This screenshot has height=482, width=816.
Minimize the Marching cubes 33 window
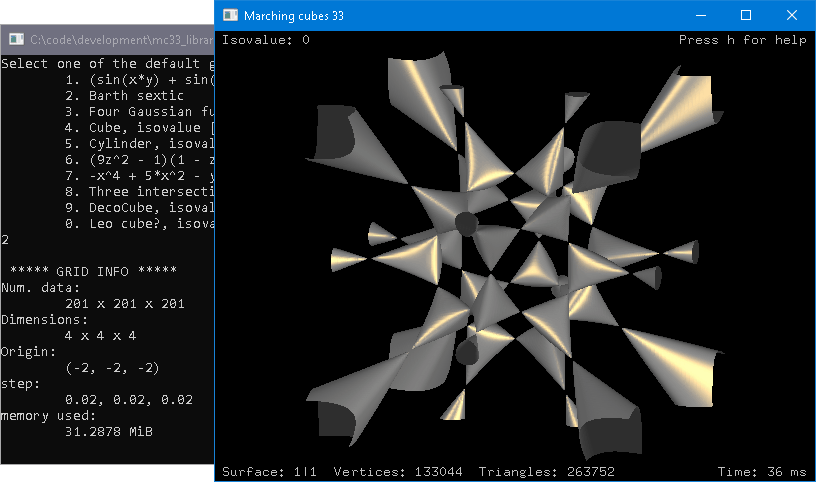[700, 15]
